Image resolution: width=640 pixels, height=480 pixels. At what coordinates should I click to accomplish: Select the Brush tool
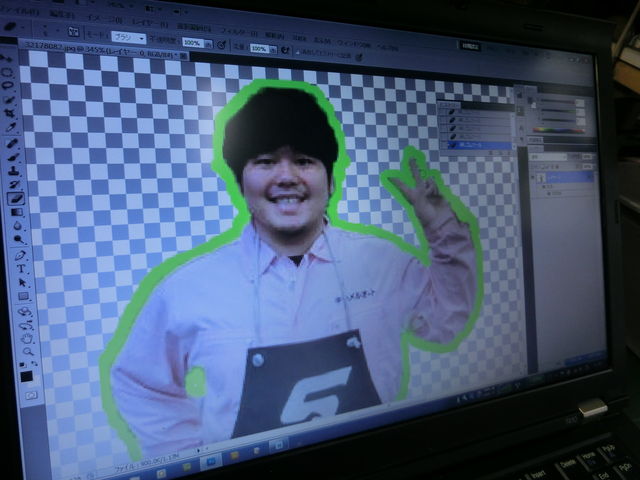13,157
